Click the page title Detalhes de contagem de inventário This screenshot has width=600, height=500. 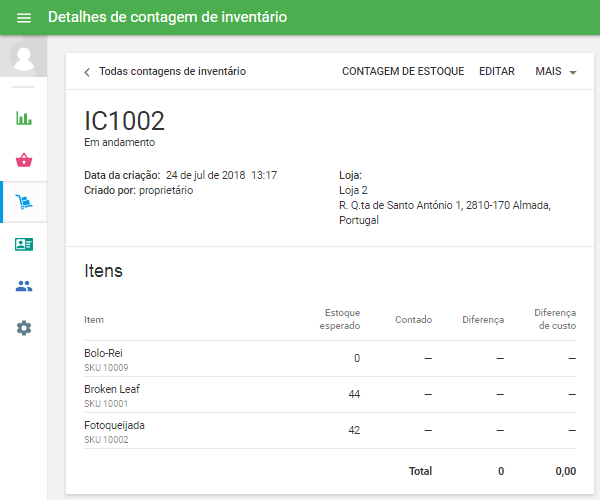[167, 17]
